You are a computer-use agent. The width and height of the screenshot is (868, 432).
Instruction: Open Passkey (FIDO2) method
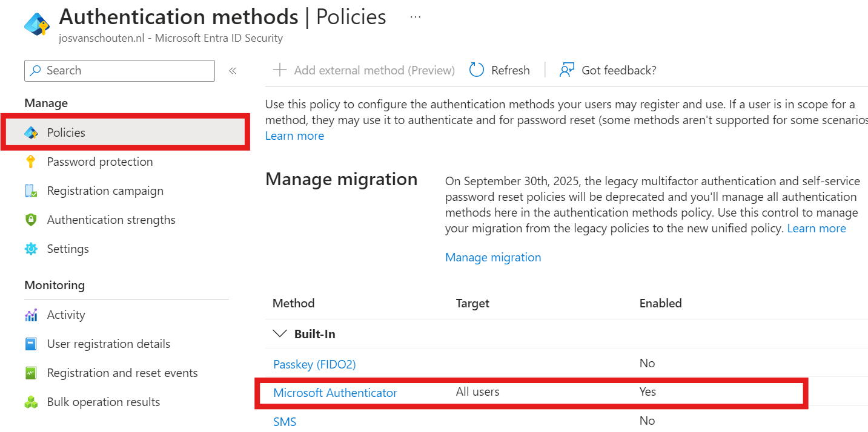pos(314,364)
